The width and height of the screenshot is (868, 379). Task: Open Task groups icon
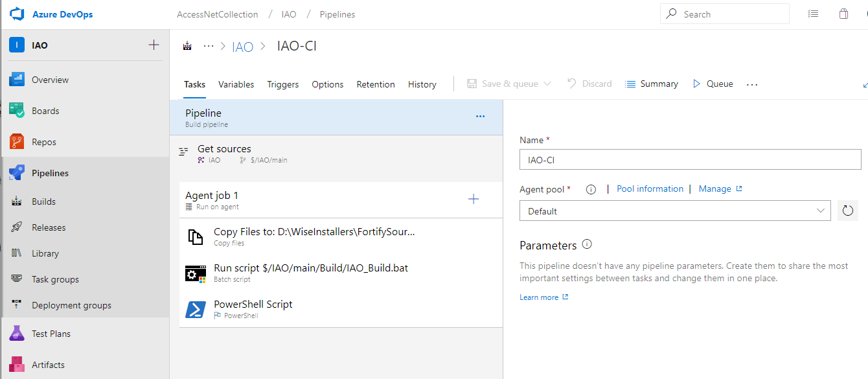tap(17, 279)
